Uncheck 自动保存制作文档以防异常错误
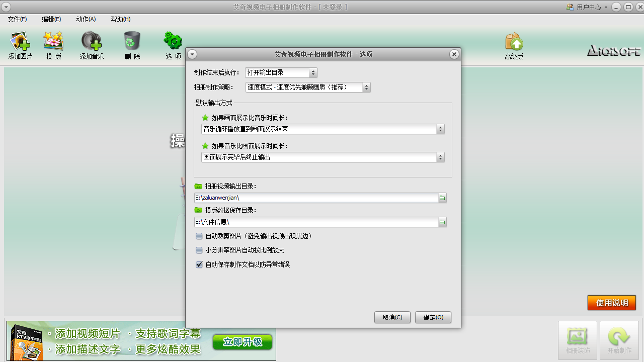 199,264
